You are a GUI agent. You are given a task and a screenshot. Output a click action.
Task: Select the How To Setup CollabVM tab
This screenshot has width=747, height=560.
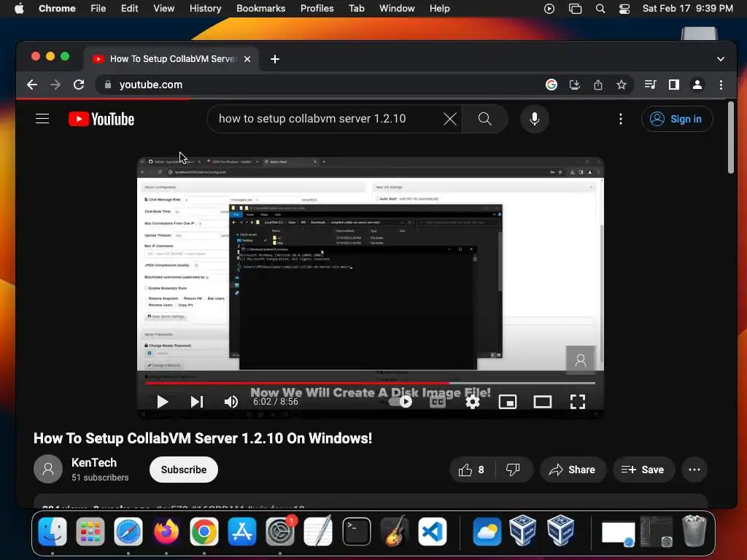point(172,59)
